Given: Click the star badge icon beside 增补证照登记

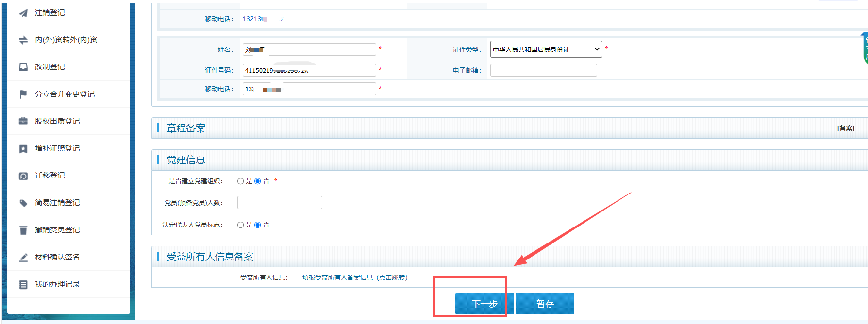Looking at the screenshot, I should 23,148.
